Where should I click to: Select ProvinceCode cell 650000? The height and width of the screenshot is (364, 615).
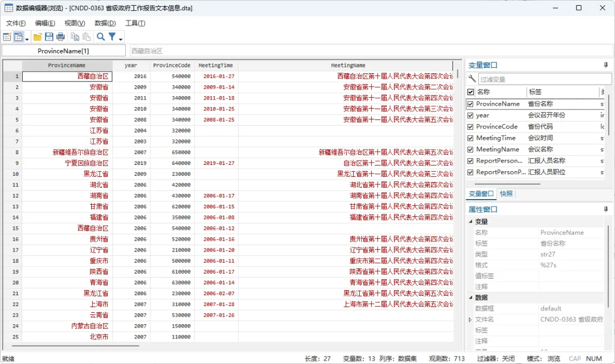[x=172, y=152]
